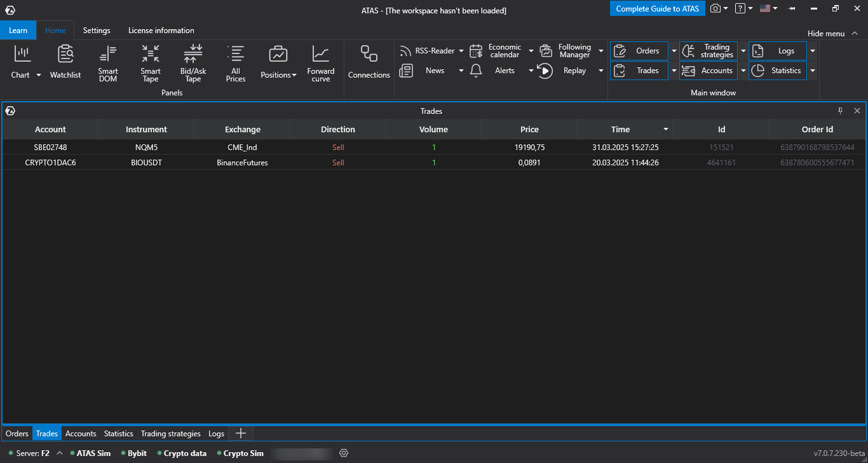
Task: Switch to the Trading strategies bottom tab
Action: coord(171,433)
